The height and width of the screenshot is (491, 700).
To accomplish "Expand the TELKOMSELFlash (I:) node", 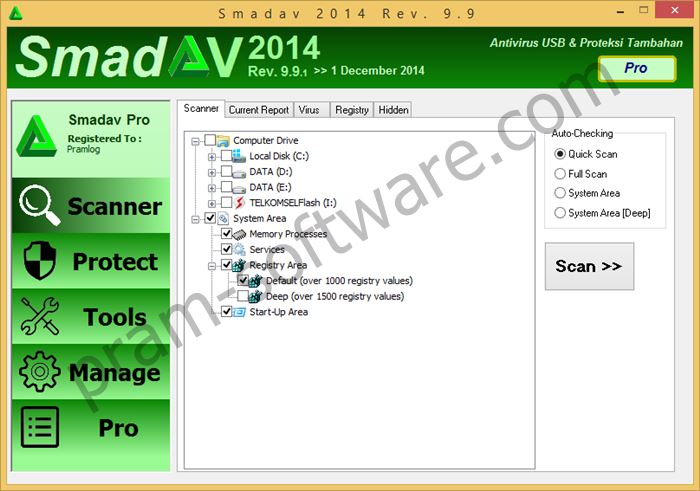I will (212, 204).
